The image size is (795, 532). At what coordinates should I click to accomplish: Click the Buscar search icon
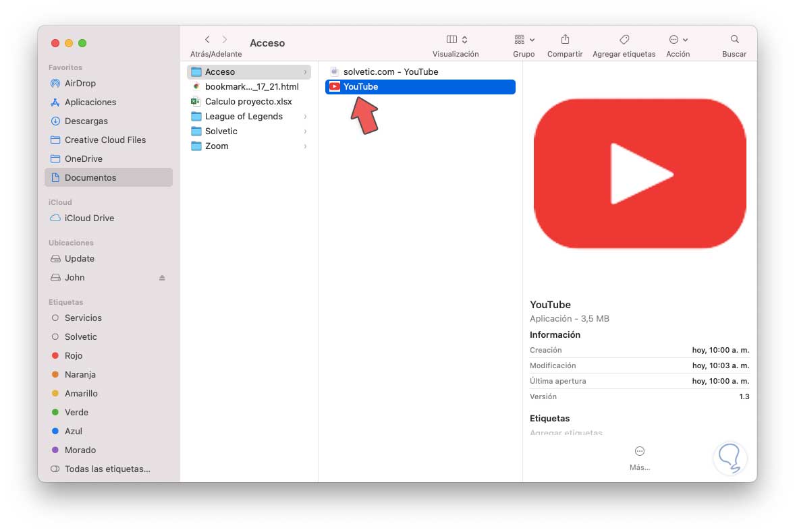734,40
